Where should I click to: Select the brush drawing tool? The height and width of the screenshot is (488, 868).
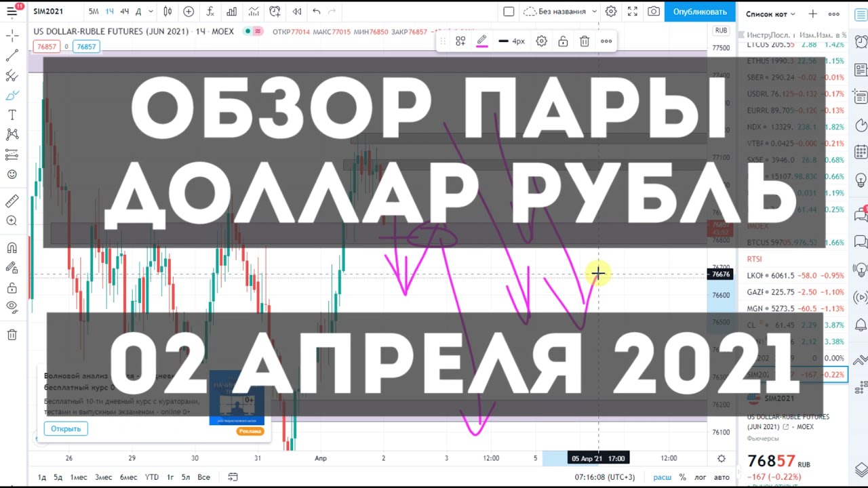12,96
